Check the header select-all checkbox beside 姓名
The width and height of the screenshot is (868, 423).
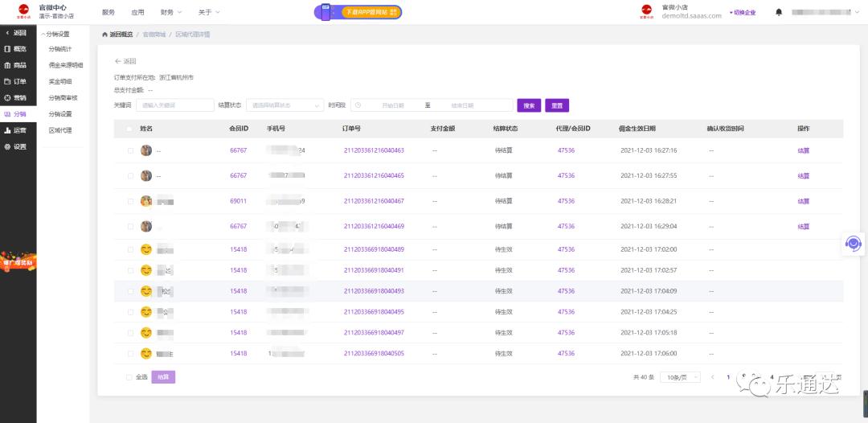[x=130, y=129]
